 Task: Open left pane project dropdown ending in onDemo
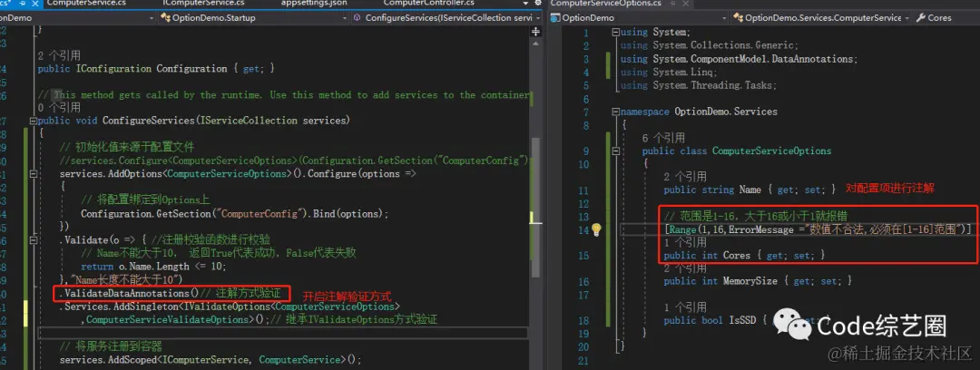click(77, 17)
